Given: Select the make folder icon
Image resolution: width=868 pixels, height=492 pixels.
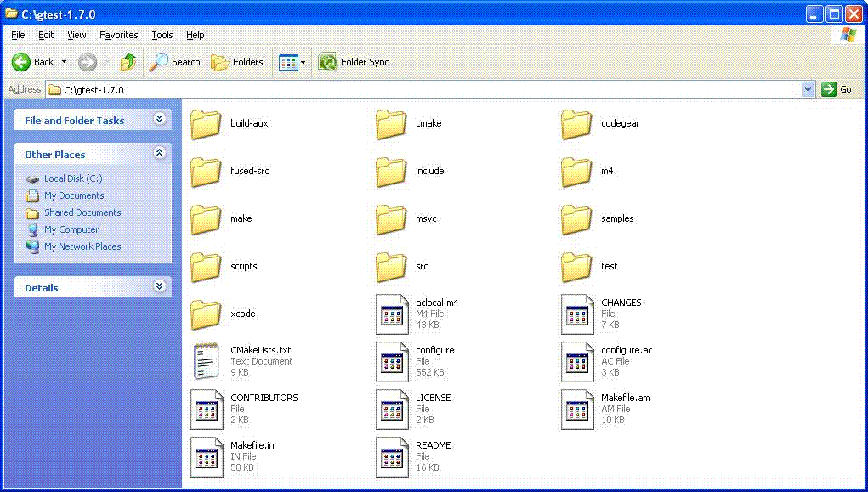Looking at the screenshot, I should click(x=206, y=219).
